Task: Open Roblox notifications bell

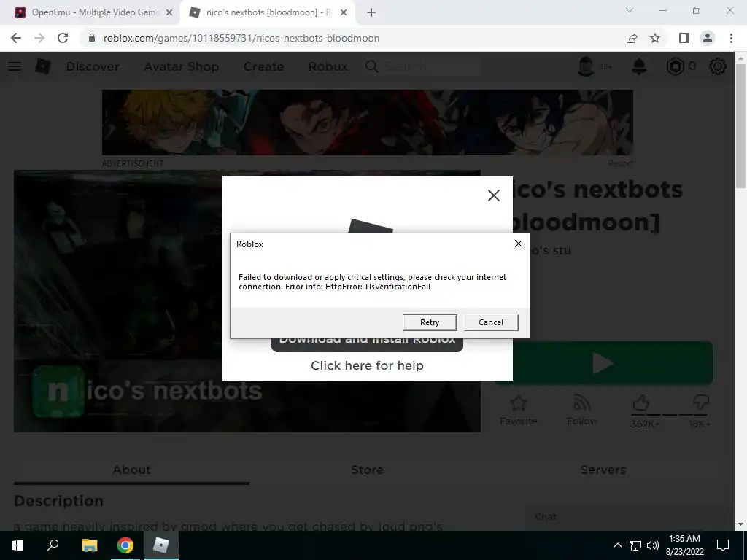Action: (x=639, y=66)
